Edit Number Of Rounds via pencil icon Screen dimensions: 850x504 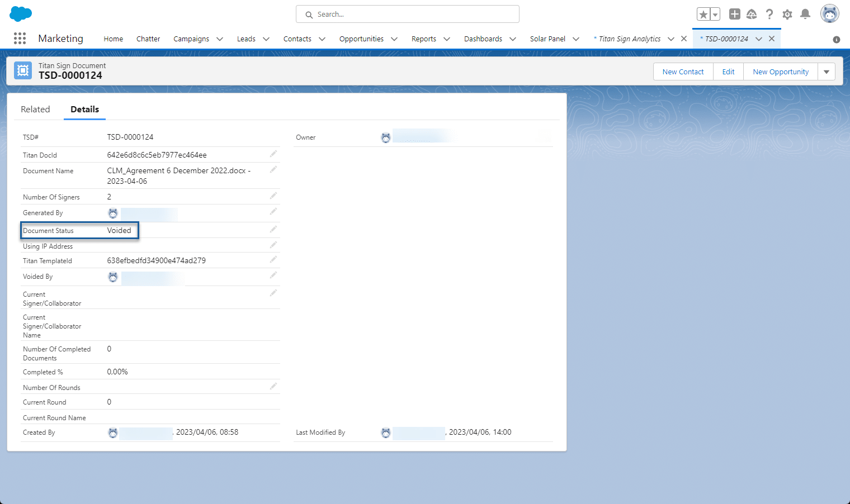point(273,386)
